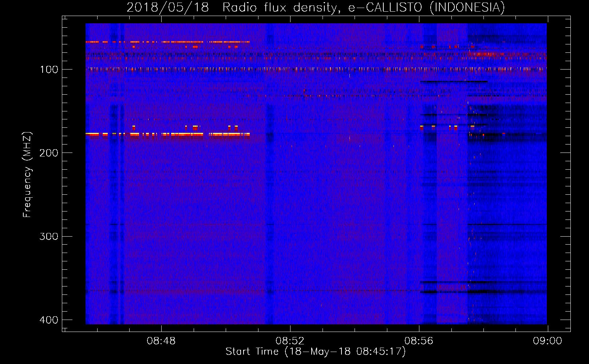Click the '100' frequency tick label
This screenshot has height=364, width=589.
(49, 70)
